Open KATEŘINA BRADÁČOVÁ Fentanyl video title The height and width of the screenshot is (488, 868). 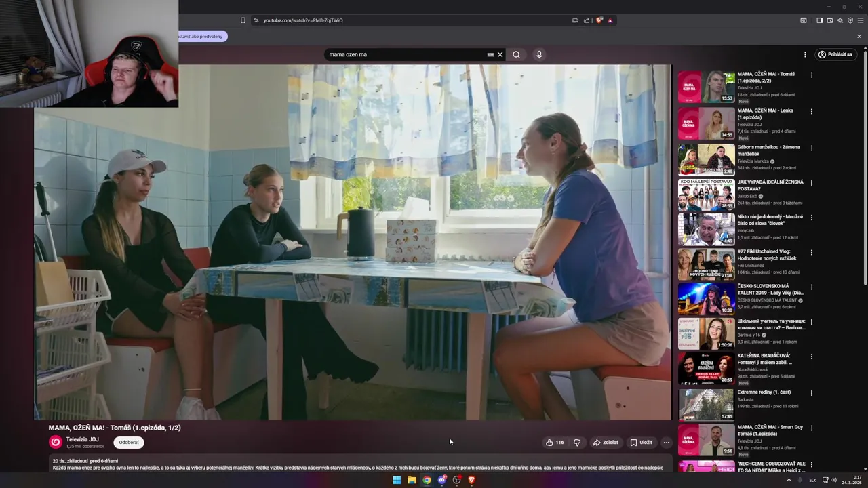pyautogui.click(x=765, y=359)
